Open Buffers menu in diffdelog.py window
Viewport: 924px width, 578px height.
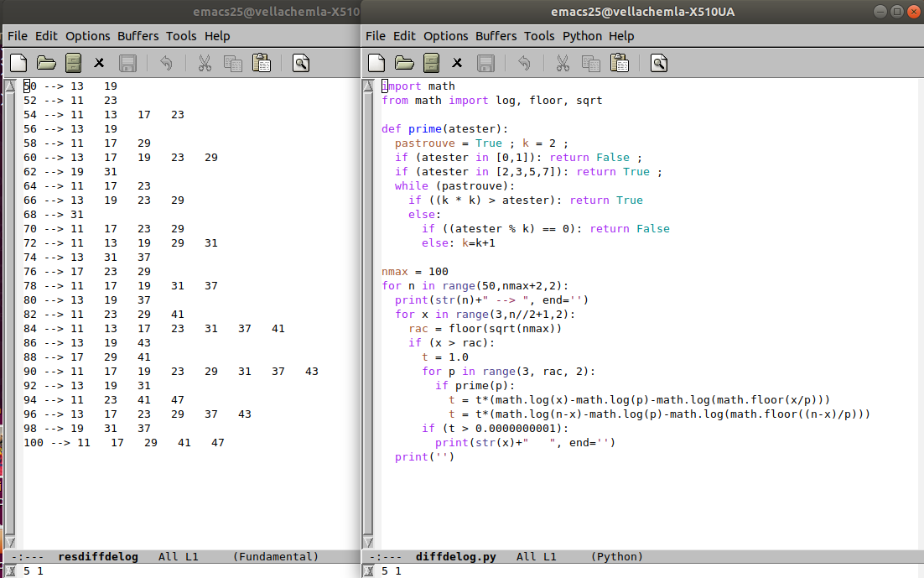pyautogui.click(x=496, y=36)
